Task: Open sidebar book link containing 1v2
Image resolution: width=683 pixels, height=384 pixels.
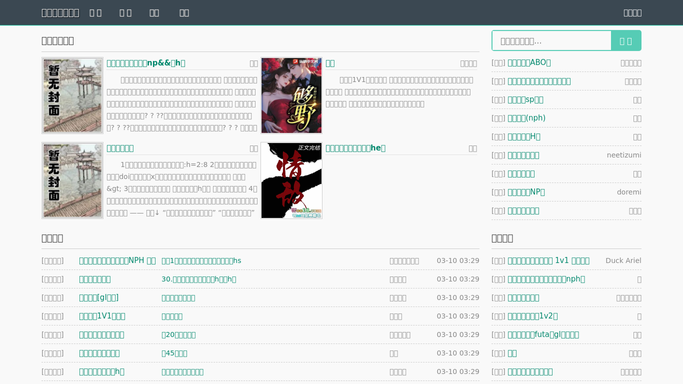Action: tap(533, 316)
